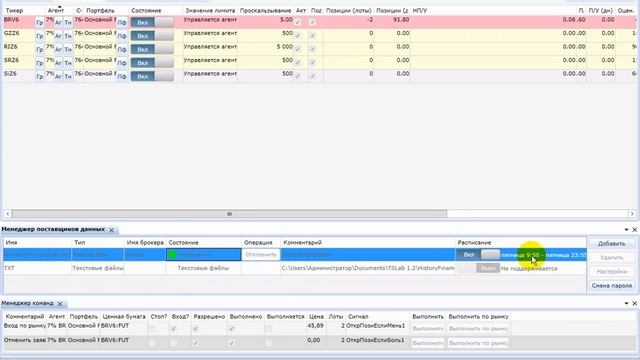The height and width of the screenshot is (360, 640).
Task: Click Выполнить for Отменить заяв command
Action: 428,343
